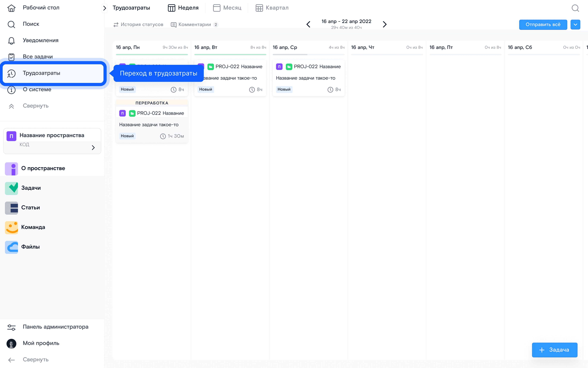Image resolution: width=588 pixels, height=368 pixels.
Task: Click 16 апр, Пт column header
Action: pyautogui.click(x=441, y=48)
